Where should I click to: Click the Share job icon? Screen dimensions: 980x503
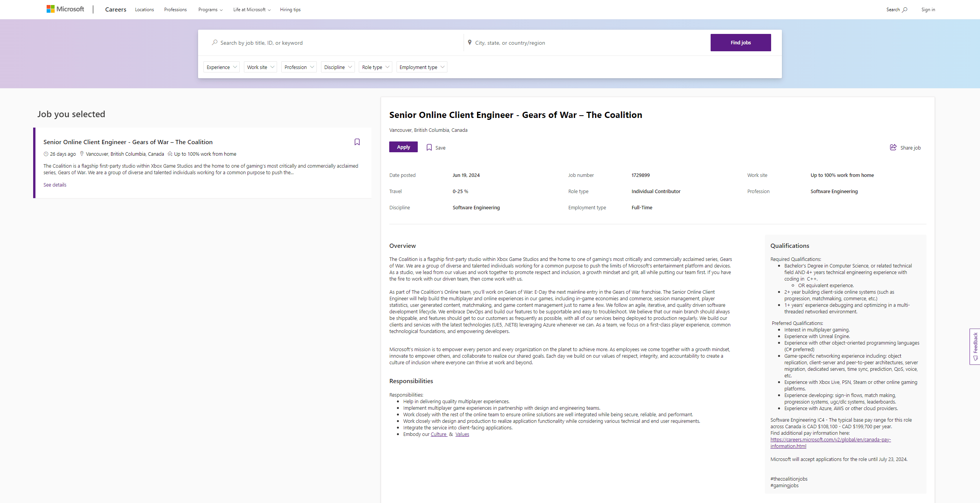pos(893,148)
